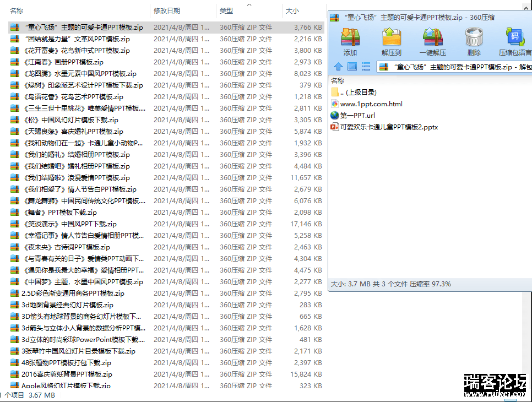
Task: Open the 压缩包语言 archive language tool
Action: tap(515, 41)
